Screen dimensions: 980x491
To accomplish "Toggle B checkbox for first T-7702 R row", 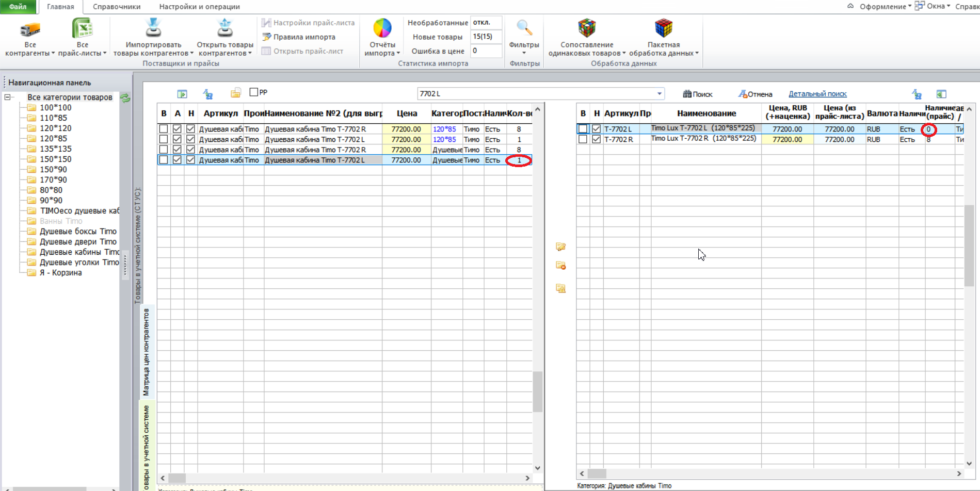I will [x=164, y=129].
